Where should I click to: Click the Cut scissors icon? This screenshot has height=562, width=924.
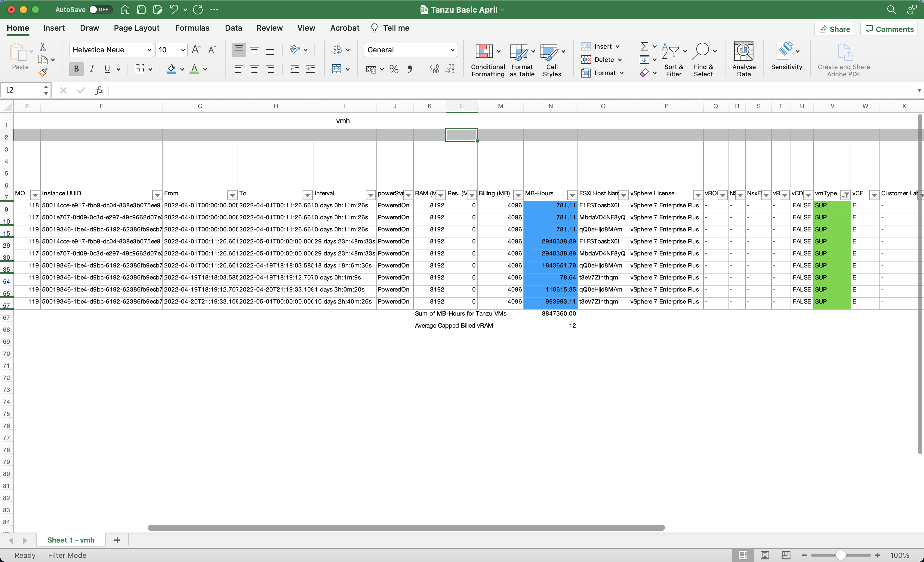click(43, 47)
